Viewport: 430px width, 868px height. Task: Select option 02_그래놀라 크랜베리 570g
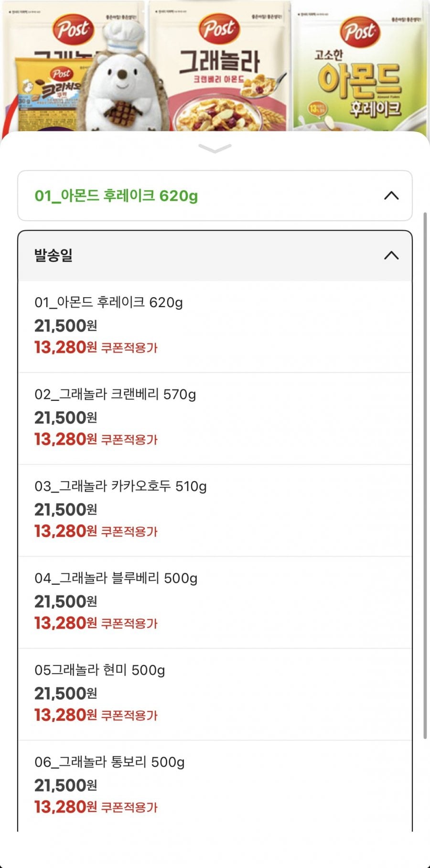pos(115,395)
